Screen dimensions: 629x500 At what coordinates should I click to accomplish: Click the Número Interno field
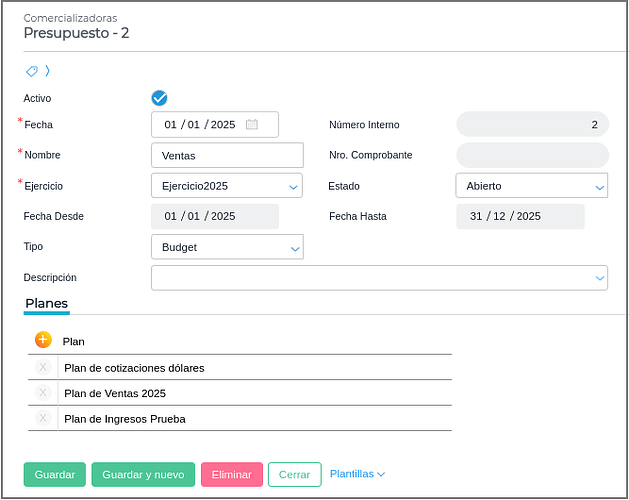point(532,124)
